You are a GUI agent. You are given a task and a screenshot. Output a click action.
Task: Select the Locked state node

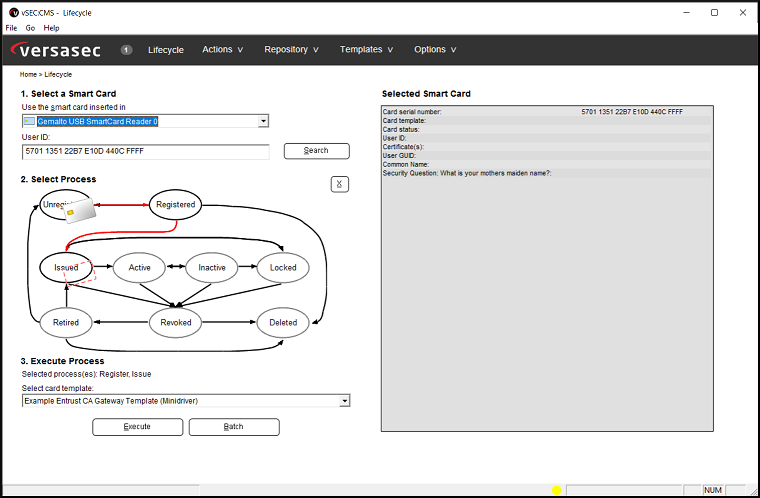[x=283, y=267]
